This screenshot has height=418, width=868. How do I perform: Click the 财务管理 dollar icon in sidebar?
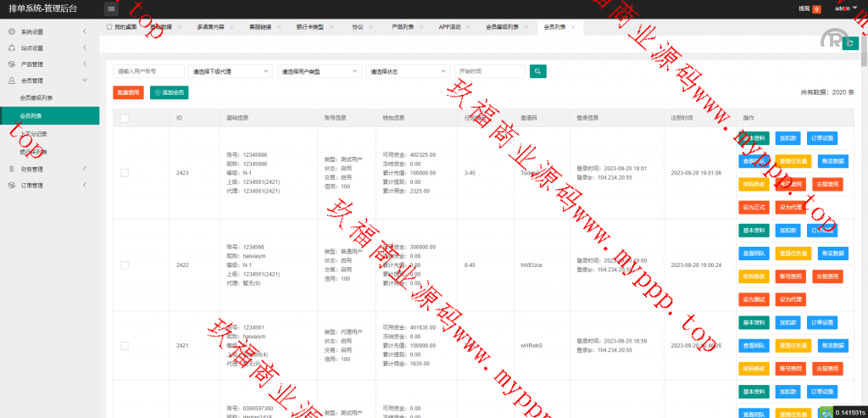click(11, 169)
